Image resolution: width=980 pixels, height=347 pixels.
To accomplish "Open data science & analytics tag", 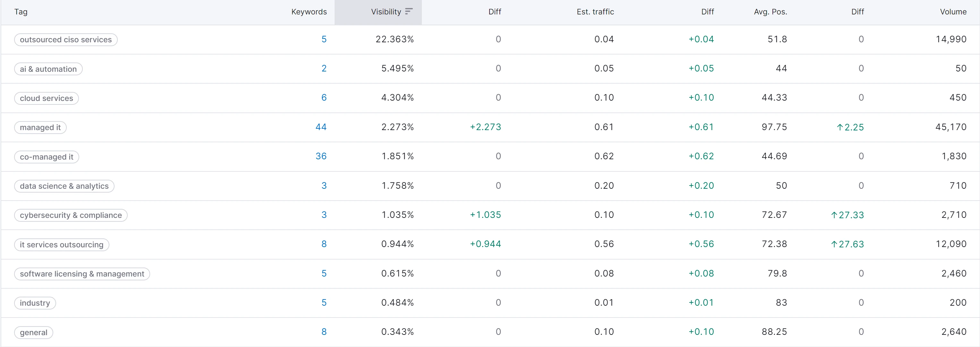I will [64, 186].
